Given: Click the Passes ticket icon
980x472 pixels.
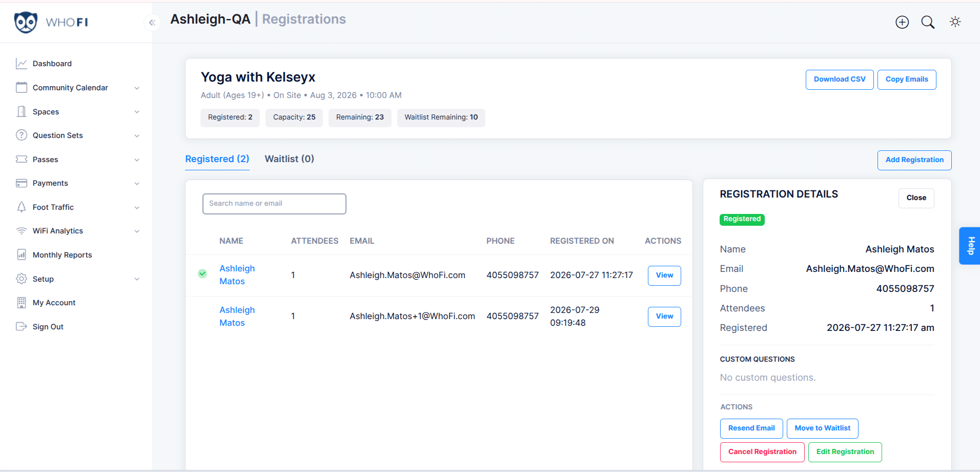Looking at the screenshot, I should coord(22,160).
